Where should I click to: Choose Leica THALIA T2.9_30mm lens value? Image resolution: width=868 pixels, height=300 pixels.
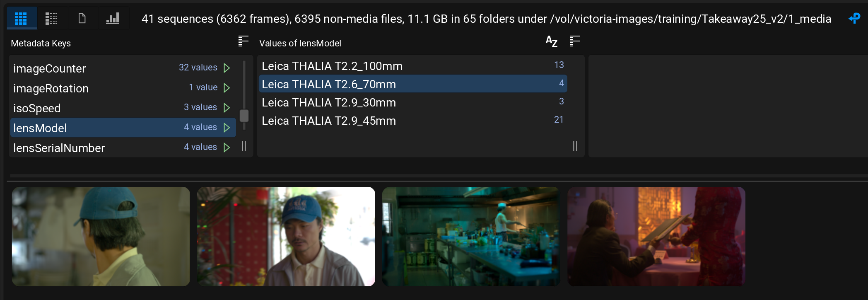pyautogui.click(x=329, y=103)
